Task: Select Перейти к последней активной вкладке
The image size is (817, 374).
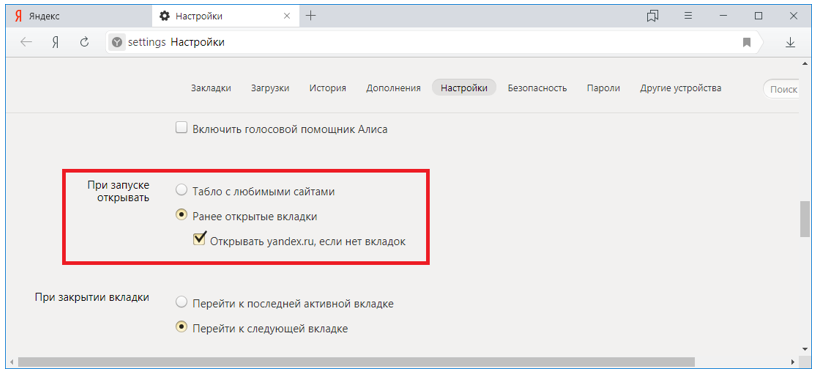Action: pos(181,302)
